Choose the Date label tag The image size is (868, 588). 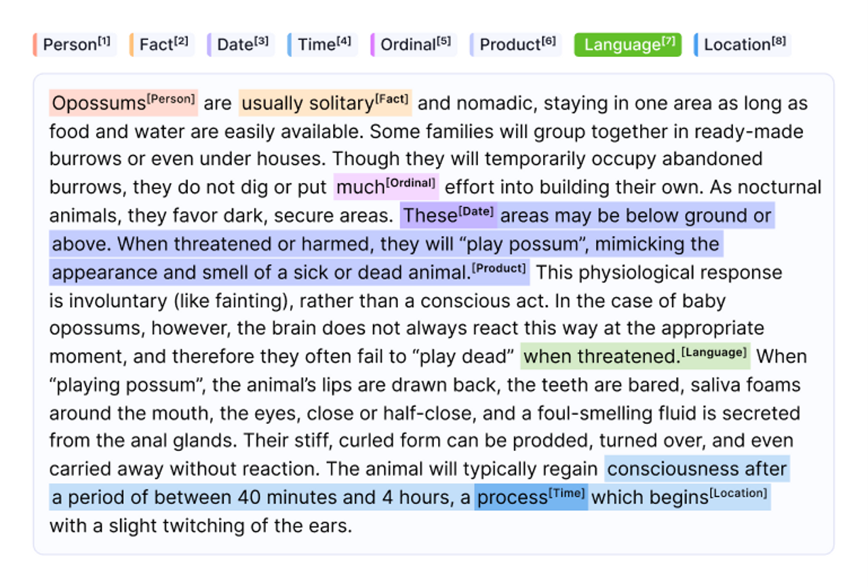pos(241,45)
